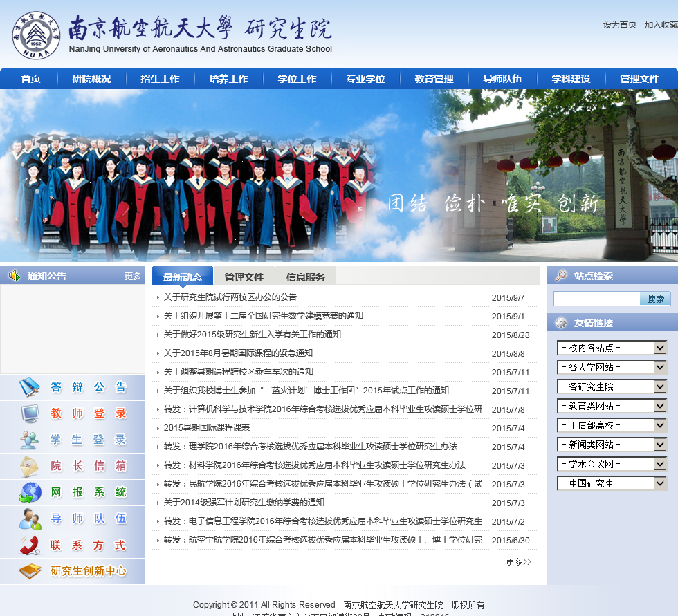Click the 导师队伍 people icon
This screenshot has height=616, width=678.
(30, 519)
